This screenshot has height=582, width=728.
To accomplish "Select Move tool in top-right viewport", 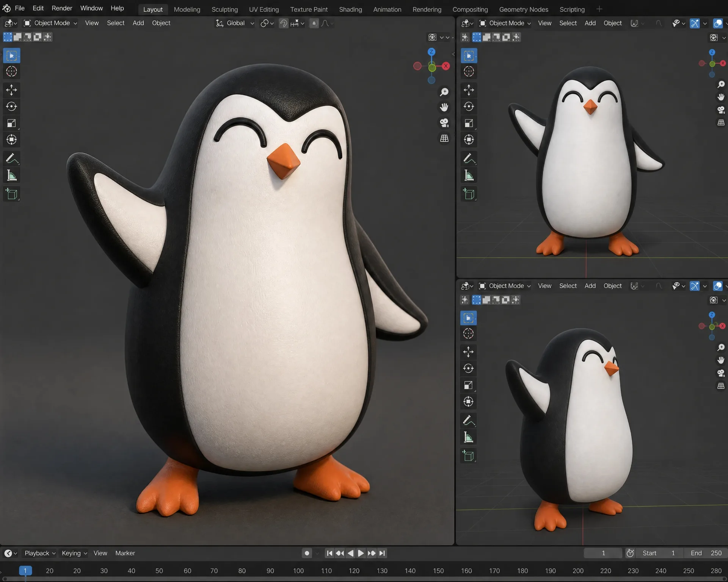I will click(469, 90).
